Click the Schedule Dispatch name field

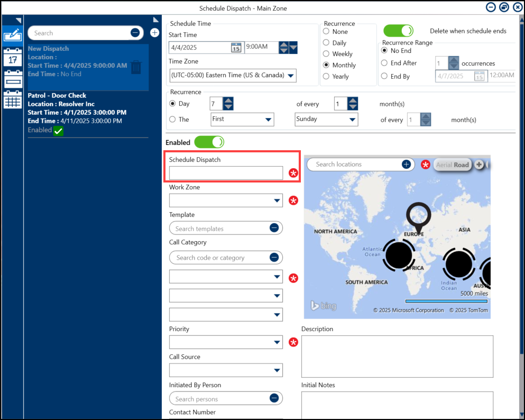[226, 173]
